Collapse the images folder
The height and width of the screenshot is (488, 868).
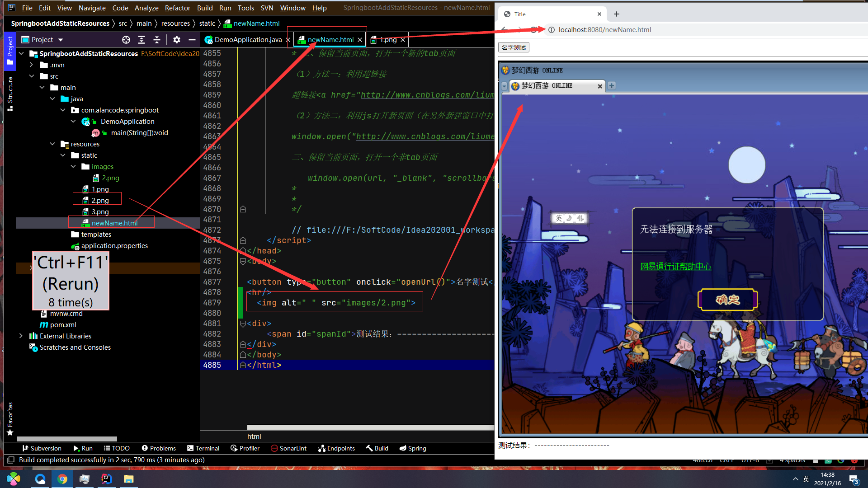click(x=73, y=166)
